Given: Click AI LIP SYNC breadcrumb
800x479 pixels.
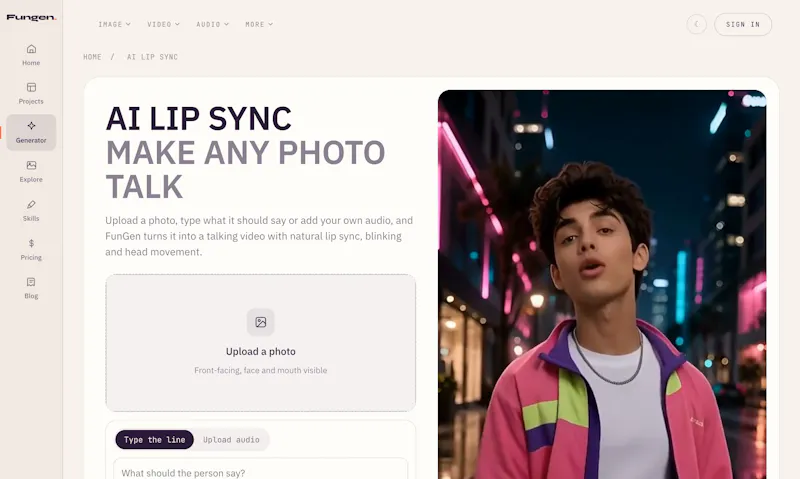Looking at the screenshot, I should 153,57.
